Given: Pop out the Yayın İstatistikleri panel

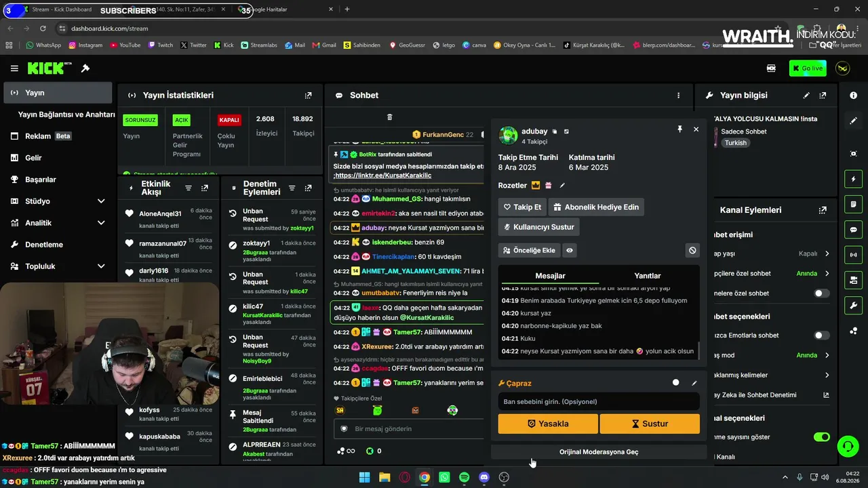Looking at the screenshot, I should coord(308,96).
